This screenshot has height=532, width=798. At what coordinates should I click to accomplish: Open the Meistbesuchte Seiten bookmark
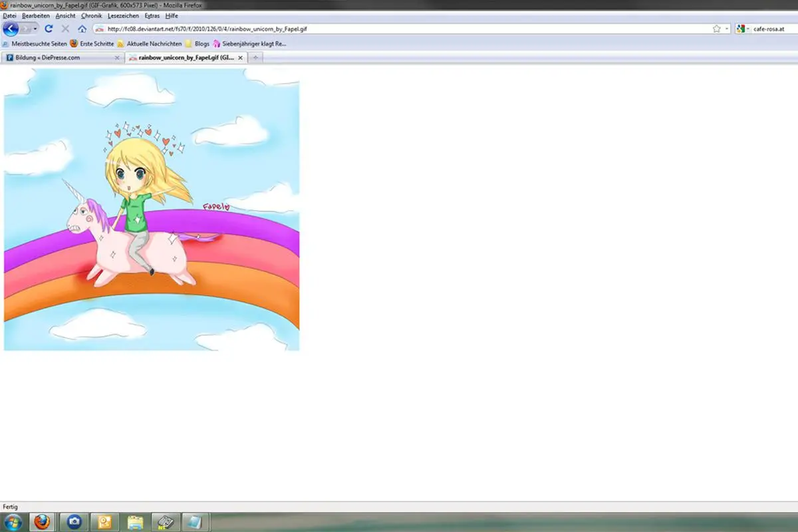39,44
